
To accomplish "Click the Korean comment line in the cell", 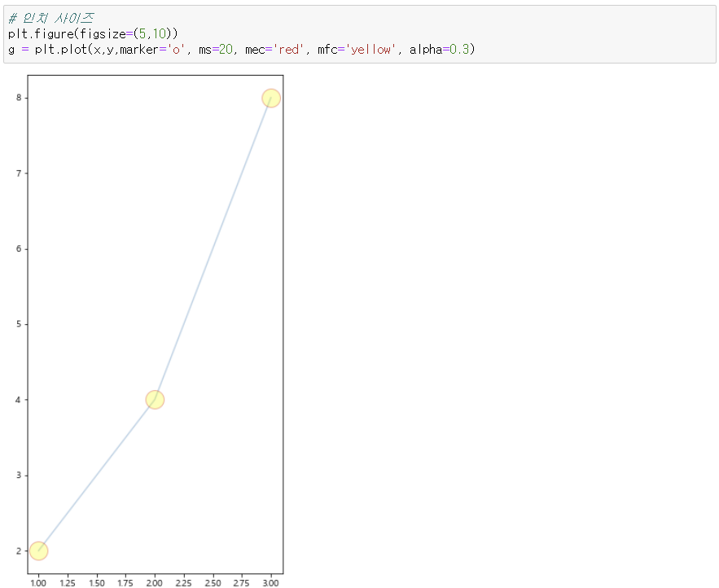I will [51, 19].
